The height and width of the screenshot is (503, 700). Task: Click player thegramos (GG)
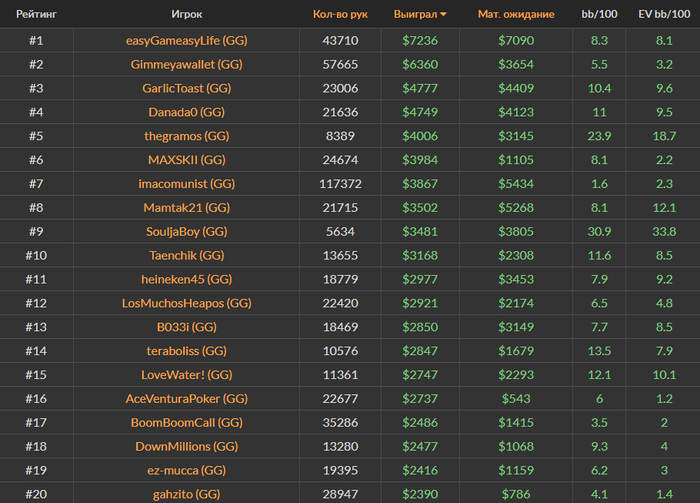187,136
